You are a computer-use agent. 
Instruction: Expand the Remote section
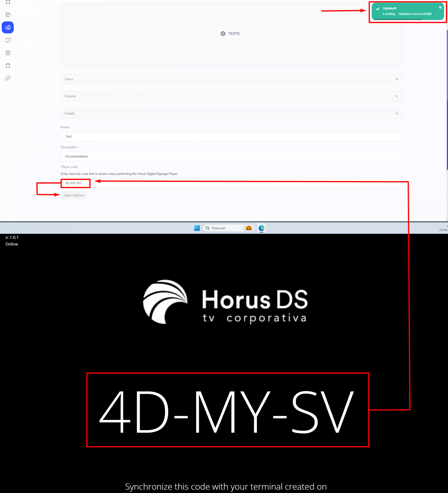[231, 96]
